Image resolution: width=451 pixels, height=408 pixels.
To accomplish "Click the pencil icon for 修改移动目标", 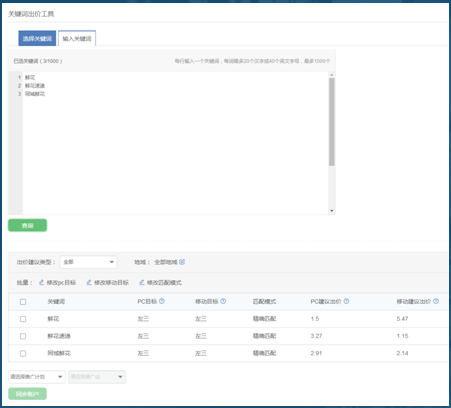I will tap(89, 282).
